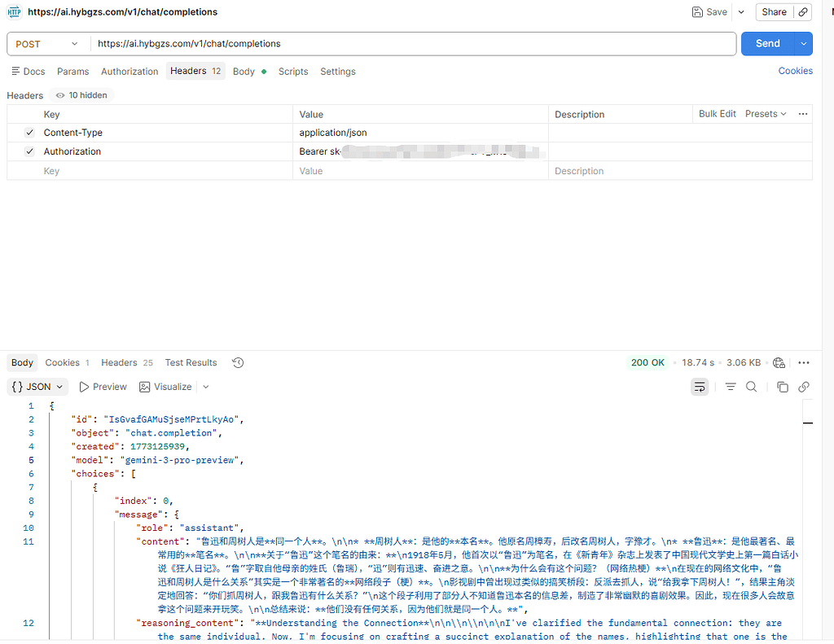Click the "model" gemini-3-pro-preview line
The height and width of the screenshot is (644, 834).
tap(157, 460)
